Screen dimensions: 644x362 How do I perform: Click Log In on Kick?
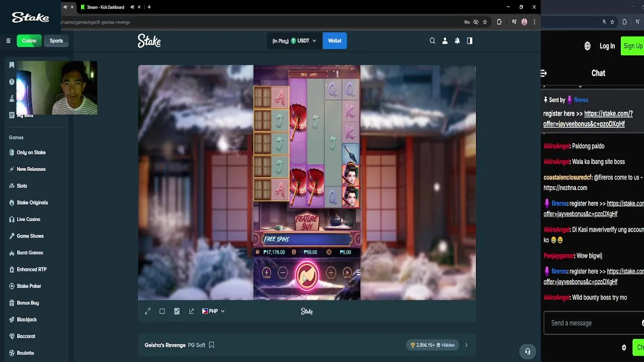coord(607,46)
